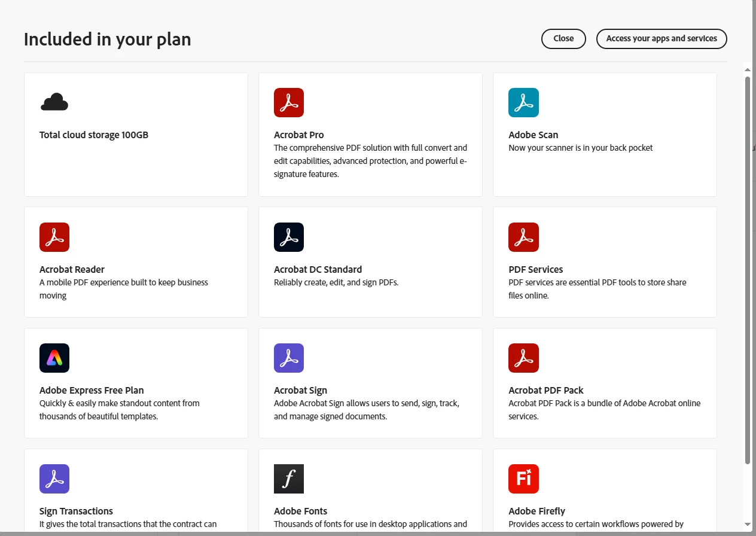Click the Adobe Express description text

pos(120,410)
